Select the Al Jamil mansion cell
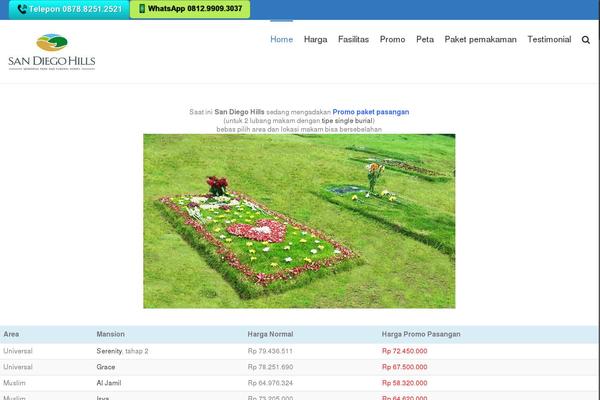This screenshot has height=400, width=600. pyautogui.click(x=109, y=383)
